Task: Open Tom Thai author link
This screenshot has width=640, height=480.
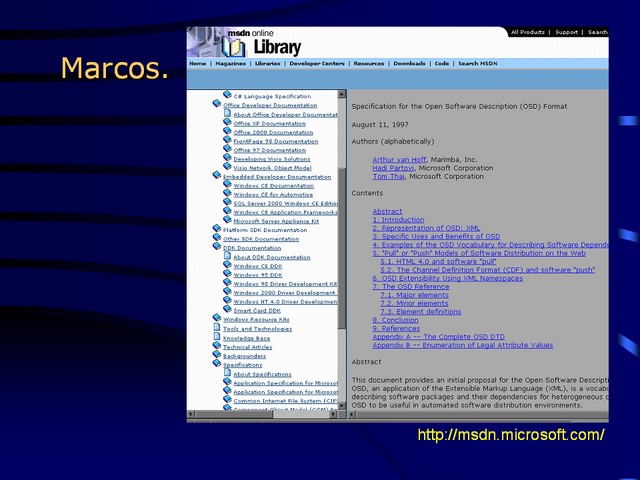Action: [388, 176]
